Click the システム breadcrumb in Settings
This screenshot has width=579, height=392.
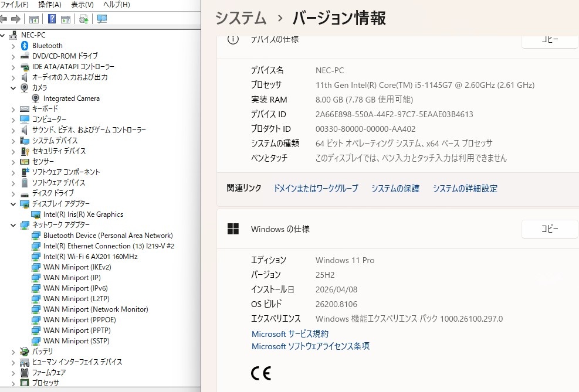[x=241, y=18]
